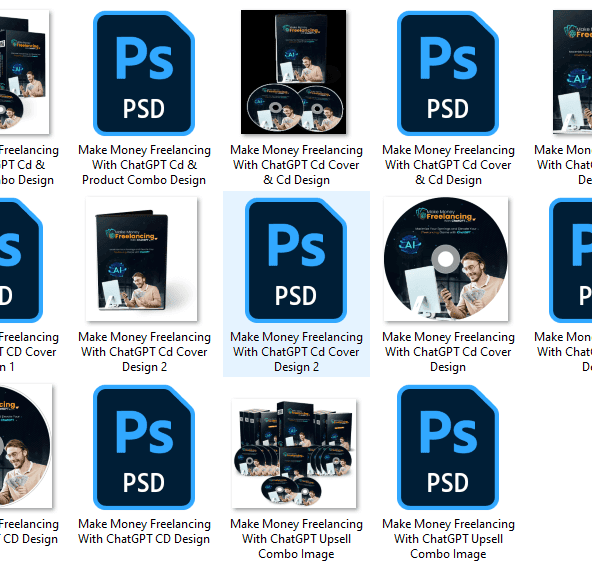
Task: Select the highlighted PSD icon for Cd Cover Design 2
Action: tap(296, 260)
